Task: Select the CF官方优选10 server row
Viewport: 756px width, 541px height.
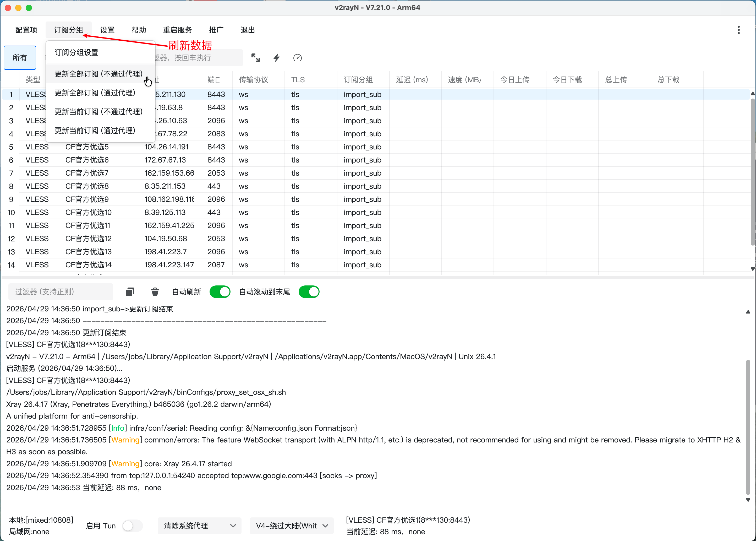Action: coord(376,213)
